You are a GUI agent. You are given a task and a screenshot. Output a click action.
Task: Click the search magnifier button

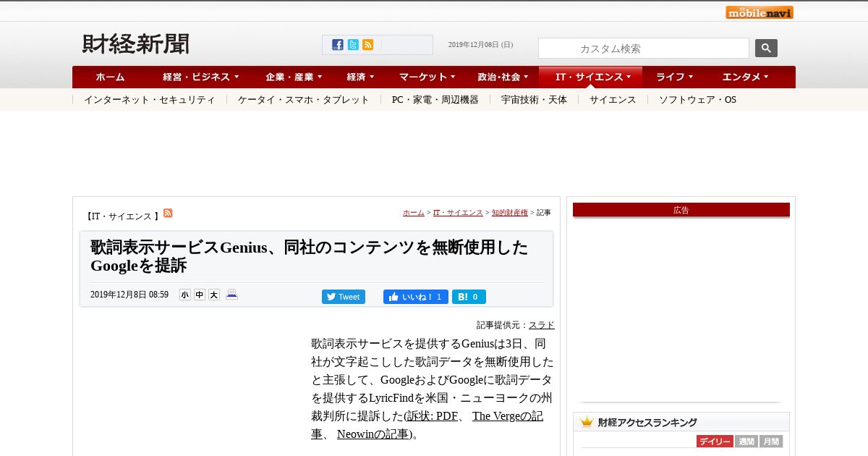click(x=766, y=48)
